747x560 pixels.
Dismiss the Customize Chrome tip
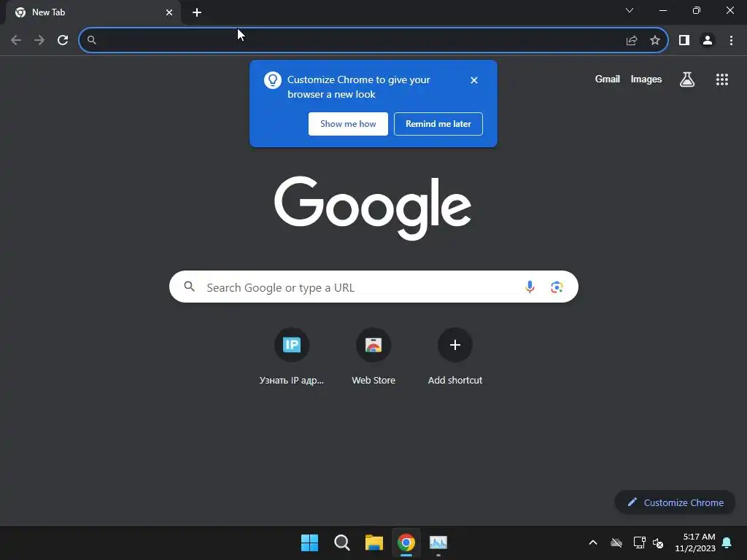tap(473, 80)
